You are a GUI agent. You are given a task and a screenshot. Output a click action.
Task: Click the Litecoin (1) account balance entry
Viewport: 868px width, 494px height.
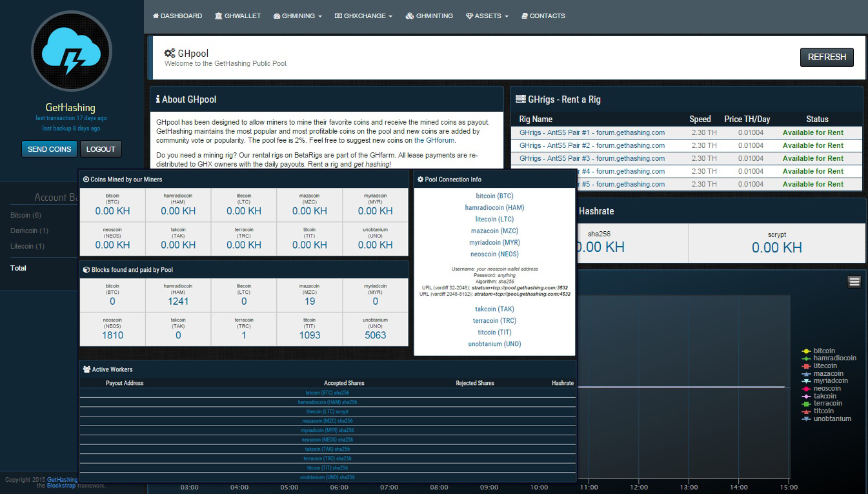(27, 246)
